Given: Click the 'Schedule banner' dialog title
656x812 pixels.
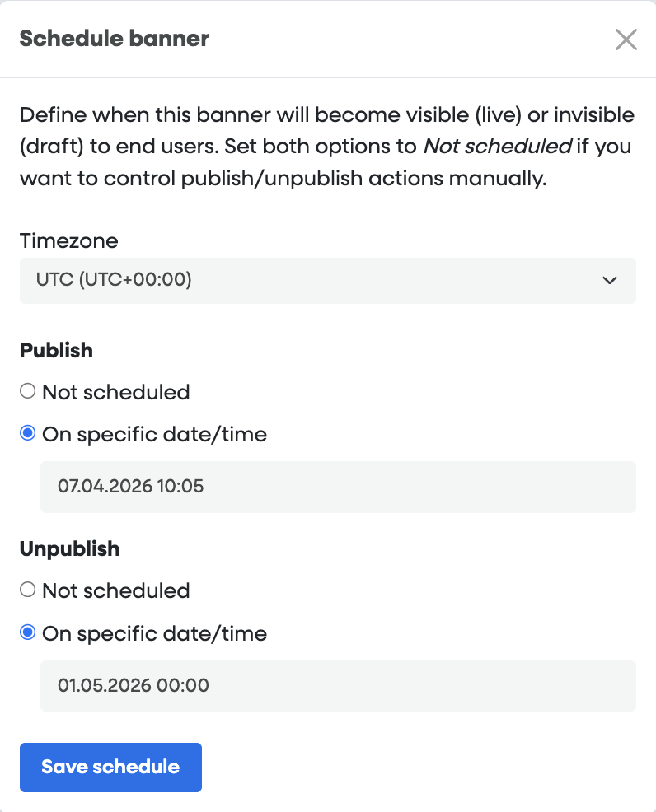Looking at the screenshot, I should [x=114, y=39].
